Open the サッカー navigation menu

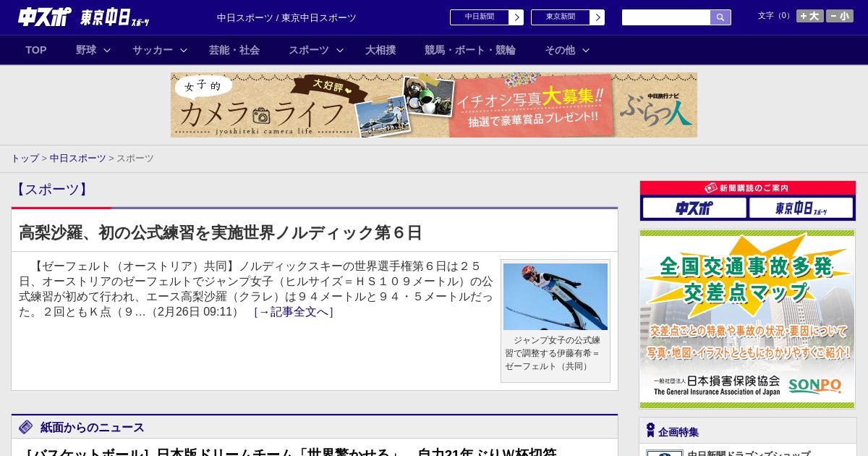pyautogui.click(x=153, y=50)
